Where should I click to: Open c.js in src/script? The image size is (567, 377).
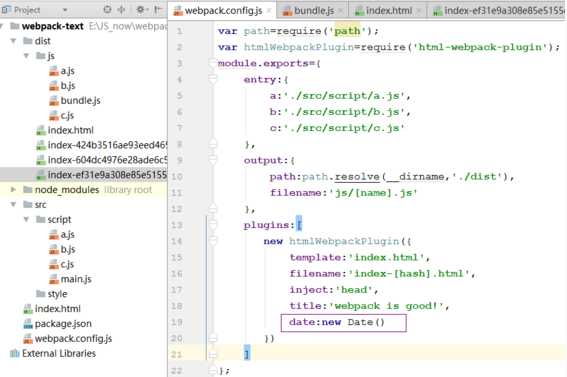(67, 264)
